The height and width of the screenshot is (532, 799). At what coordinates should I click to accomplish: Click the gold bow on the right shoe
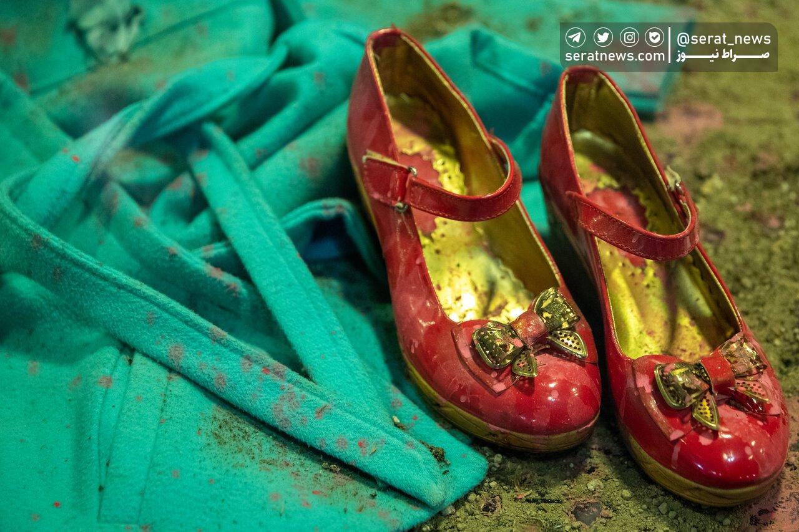pos(712,380)
